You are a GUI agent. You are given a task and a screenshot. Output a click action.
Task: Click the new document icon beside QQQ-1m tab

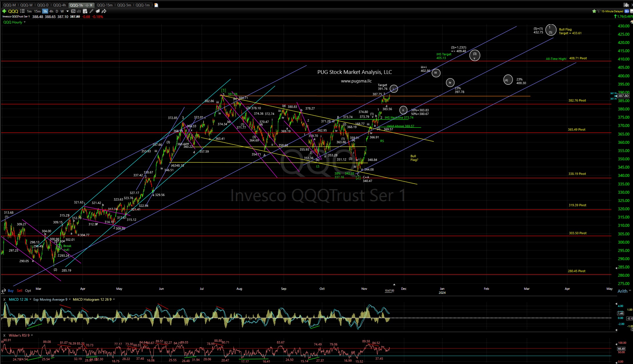(156, 5)
